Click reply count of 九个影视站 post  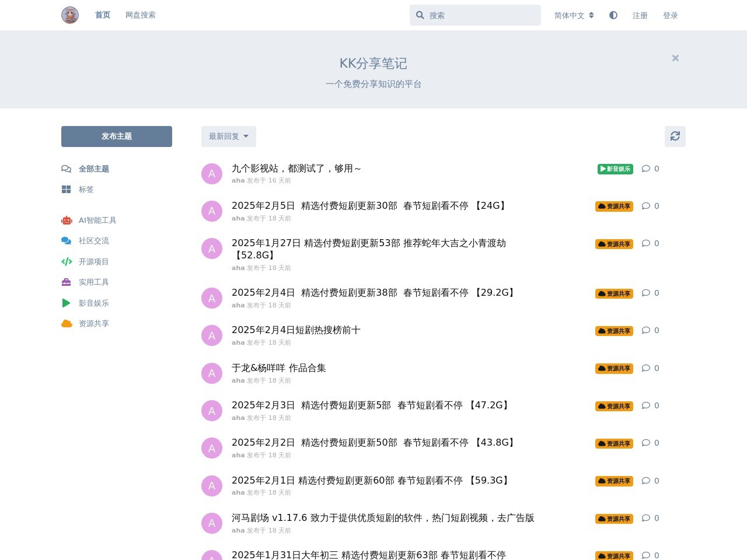coord(650,169)
